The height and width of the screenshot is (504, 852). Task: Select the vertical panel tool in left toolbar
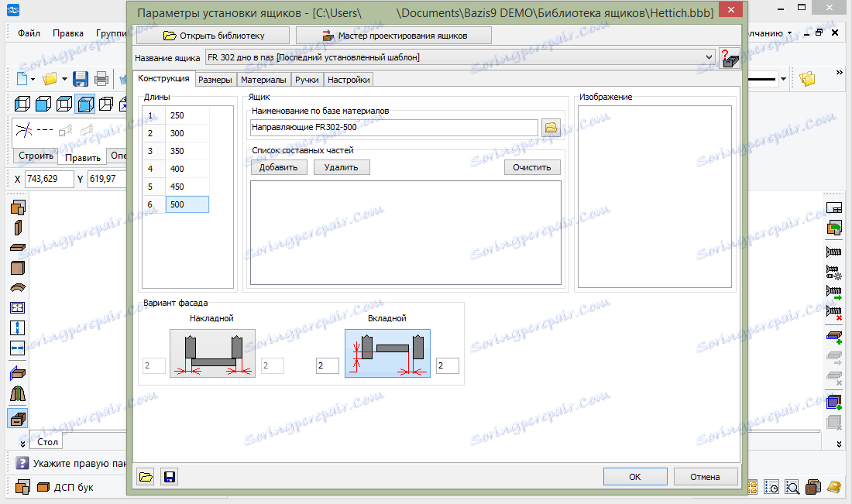pyautogui.click(x=18, y=228)
